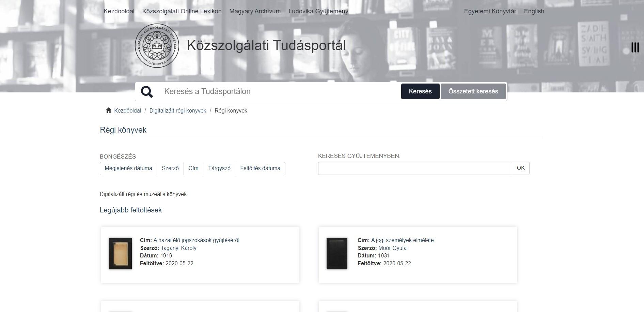Open the Tagányi Károly book cover thumbnail
This screenshot has height=312, width=644.
(120, 254)
